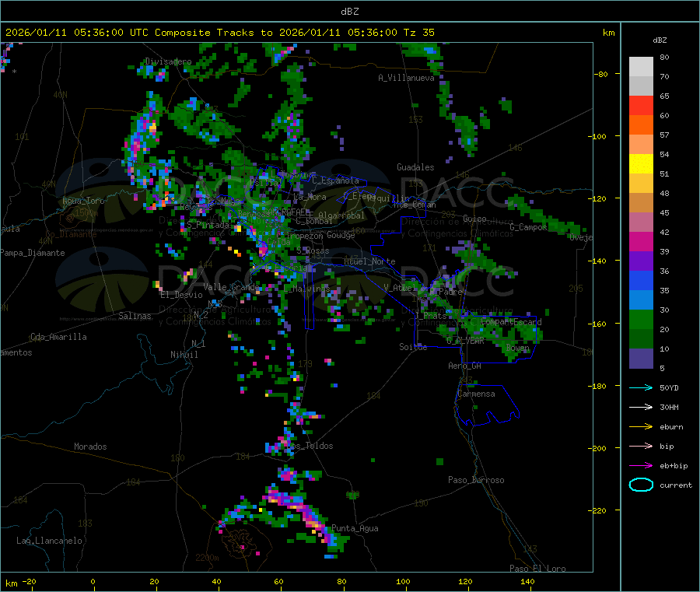Click the Paso_Barroso label
Screen dimensions: 700x592
click(x=476, y=481)
